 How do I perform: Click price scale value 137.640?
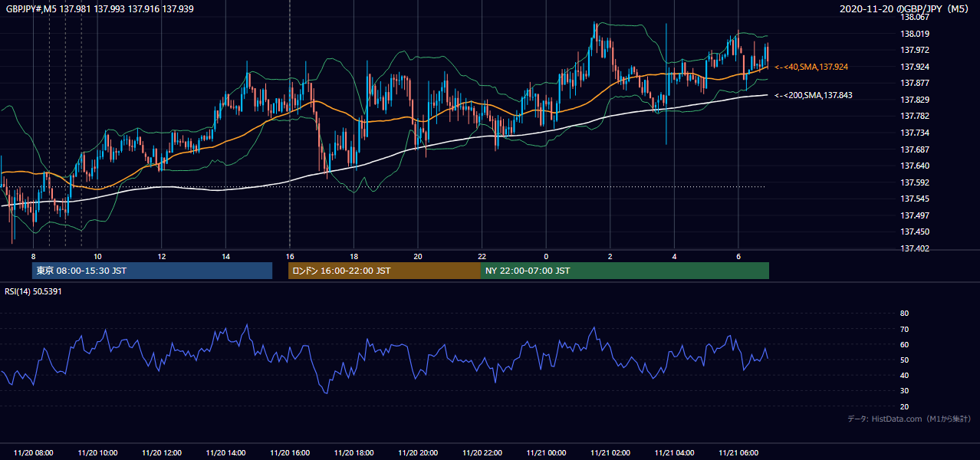[914, 166]
